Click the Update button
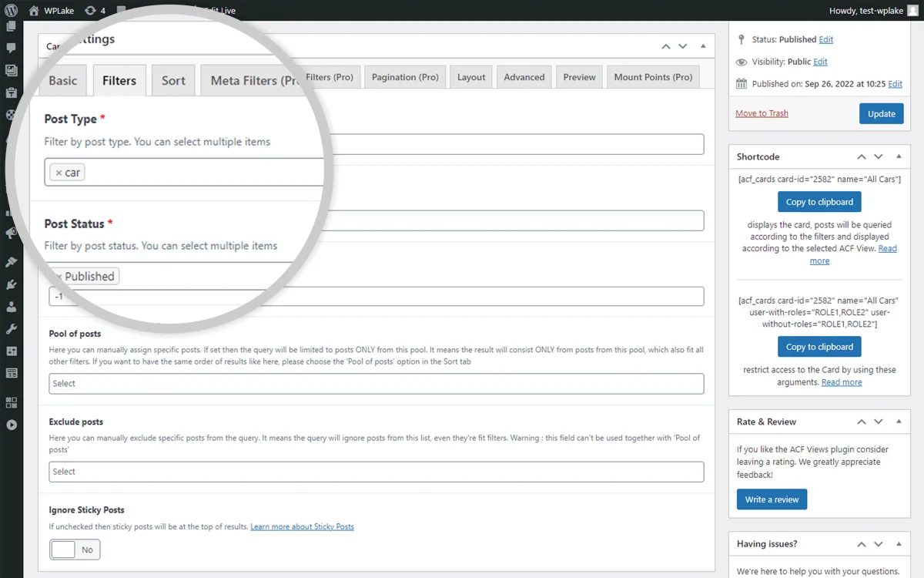 (x=882, y=113)
